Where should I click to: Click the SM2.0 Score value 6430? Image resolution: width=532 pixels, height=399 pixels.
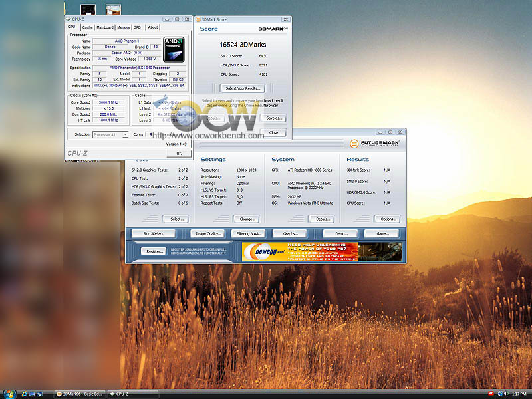pyautogui.click(x=263, y=56)
